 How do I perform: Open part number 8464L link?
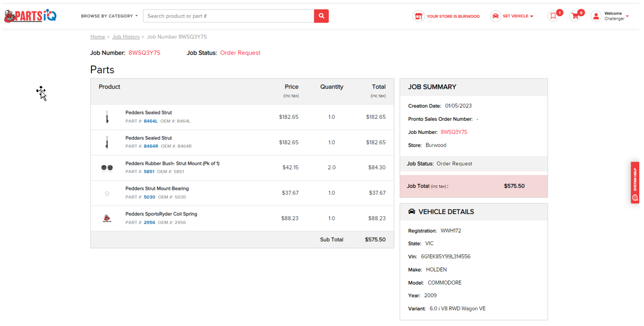[151, 121]
